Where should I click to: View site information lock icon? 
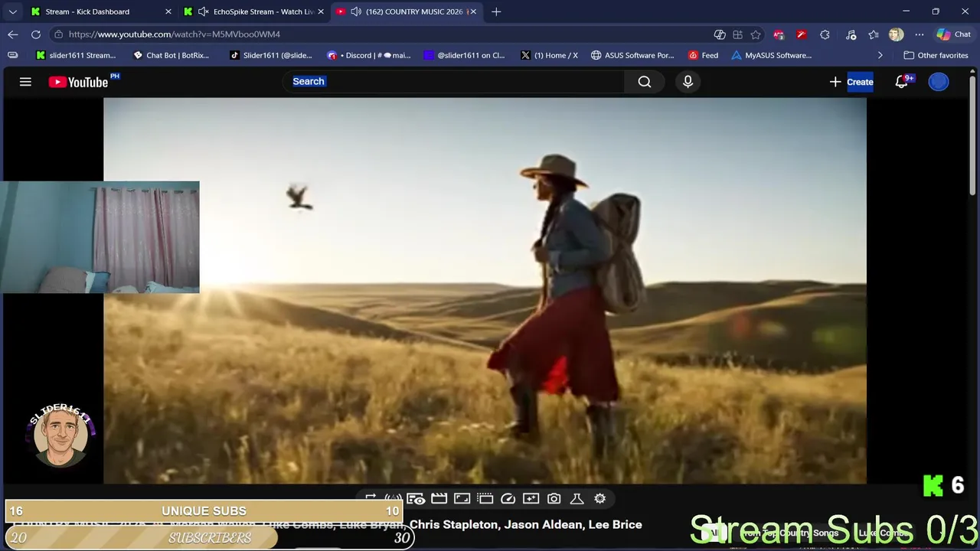tap(58, 34)
